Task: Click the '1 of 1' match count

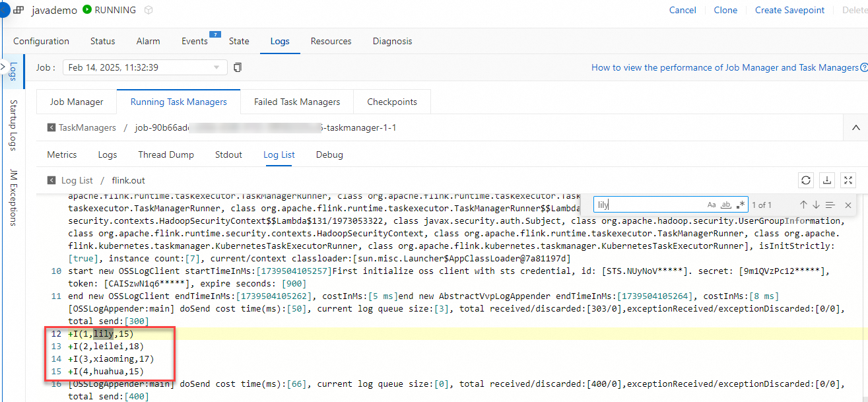Action: point(760,205)
